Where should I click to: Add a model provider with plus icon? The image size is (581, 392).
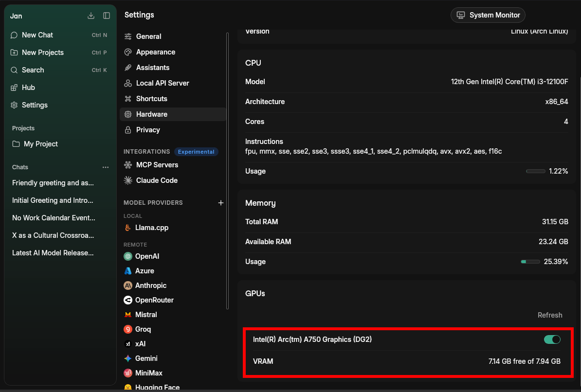pyautogui.click(x=221, y=203)
